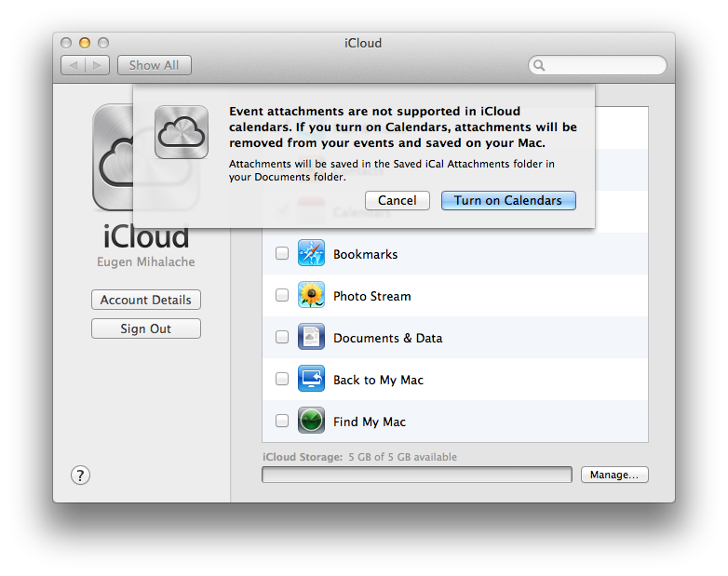Click the search magnifier icon
This screenshot has height=576, width=728.
pos(539,65)
